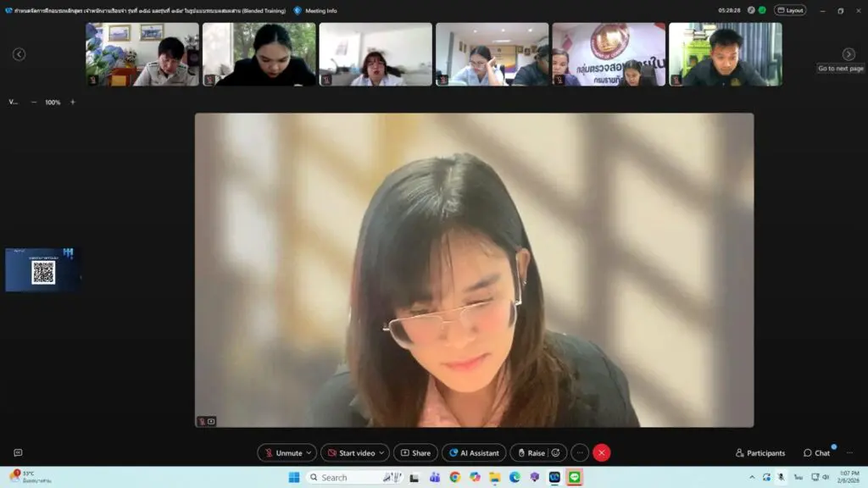
Task: Click the camera icon on the main video tile
Action: (x=211, y=420)
